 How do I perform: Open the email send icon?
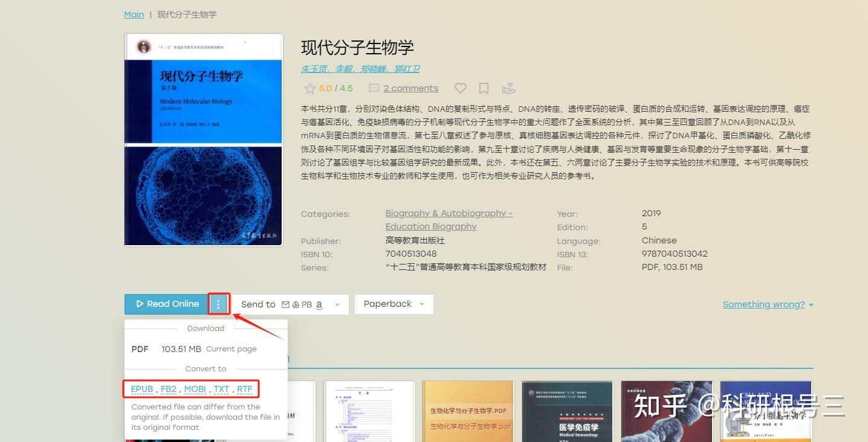tap(285, 304)
